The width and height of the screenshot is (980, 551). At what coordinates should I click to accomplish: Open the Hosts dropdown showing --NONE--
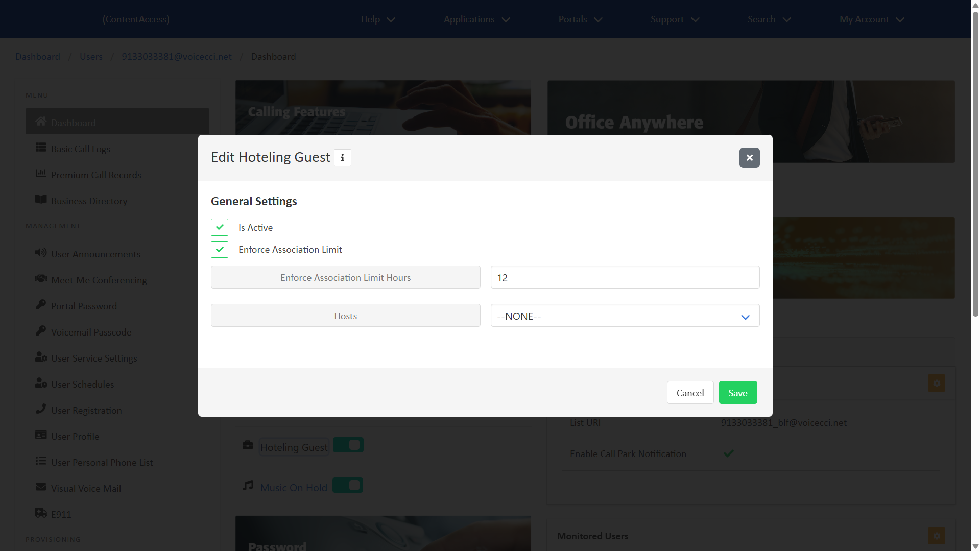point(625,316)
